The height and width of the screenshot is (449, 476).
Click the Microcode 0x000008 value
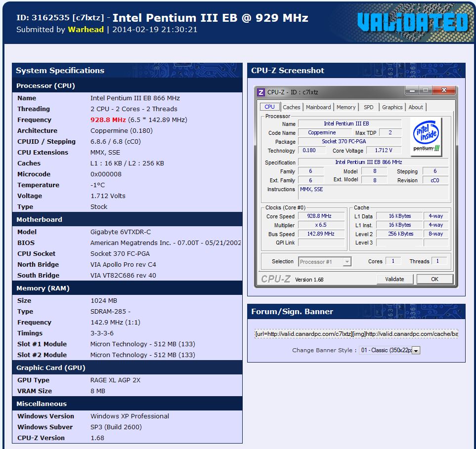(106, 174)
